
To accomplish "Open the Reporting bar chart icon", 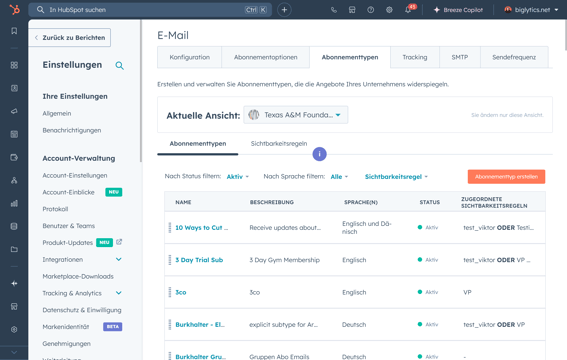I will [14, 203].
